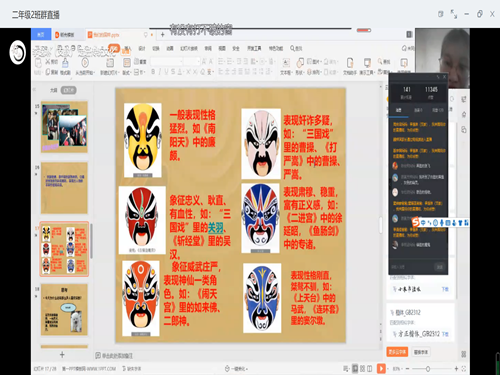
Task: Click the zoom plus button
Action: 456,369
